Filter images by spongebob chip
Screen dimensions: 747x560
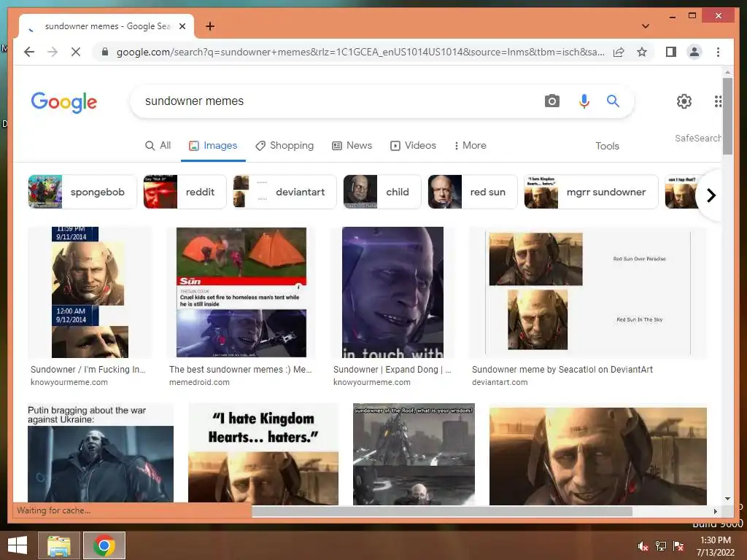(x=82, y=192)
